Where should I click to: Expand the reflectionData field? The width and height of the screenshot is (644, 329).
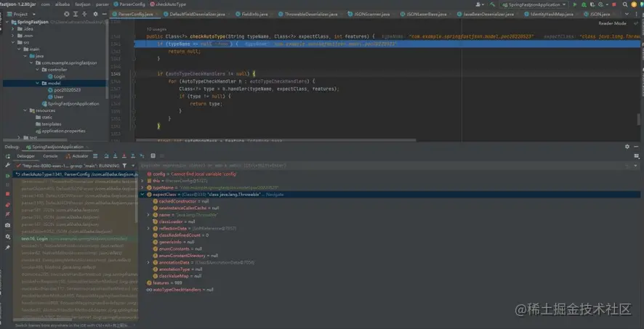149,229
